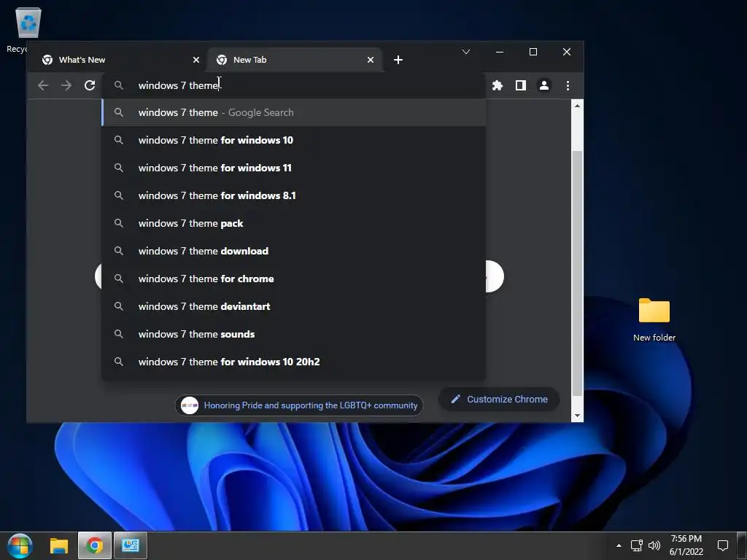Click the search magnifier icon in the address bar
Image resolution: width=747 pixels, height=560 pixels.
tap(119, 85)
